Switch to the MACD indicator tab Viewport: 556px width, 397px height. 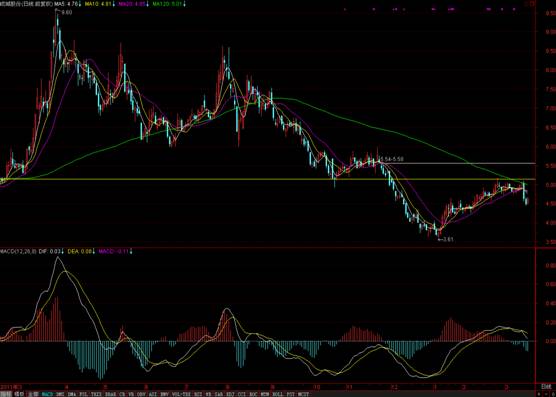tap(47, 394)
